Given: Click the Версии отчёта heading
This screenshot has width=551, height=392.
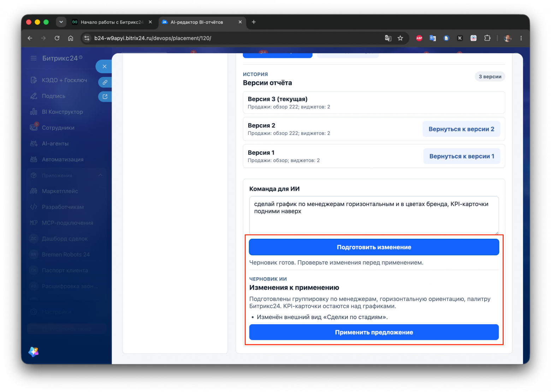Looking at the screenshot, I should (267, 83).
